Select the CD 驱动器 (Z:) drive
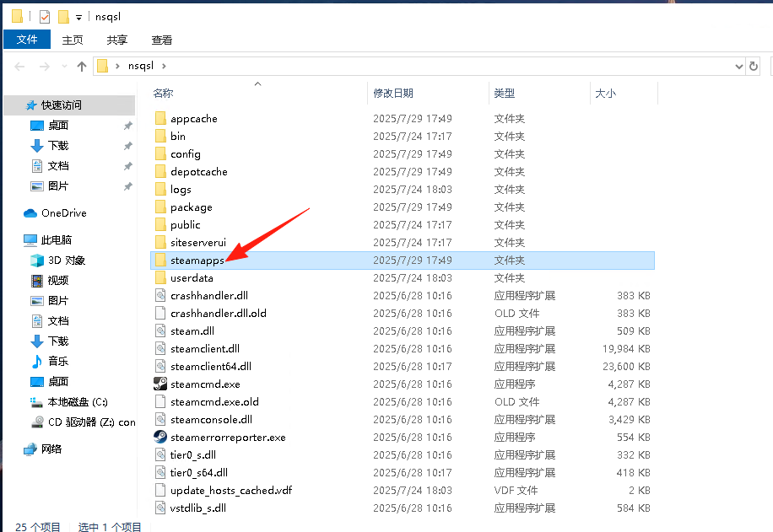This screenshot has height=532, width=773. [x=91, y=422]
